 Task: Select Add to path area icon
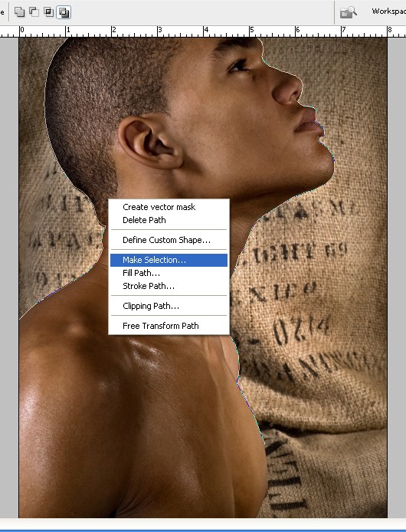20,12
